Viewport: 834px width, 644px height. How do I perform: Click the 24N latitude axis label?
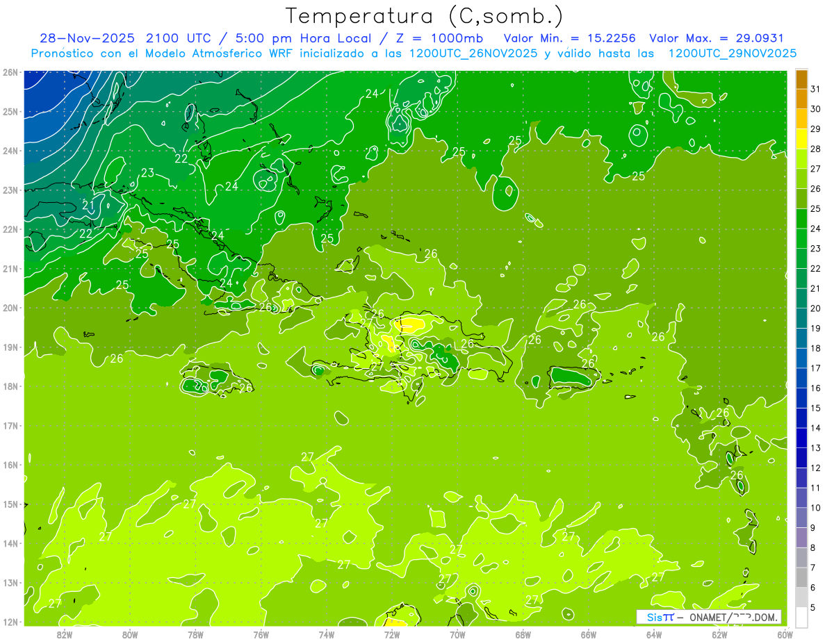(10, 151)
